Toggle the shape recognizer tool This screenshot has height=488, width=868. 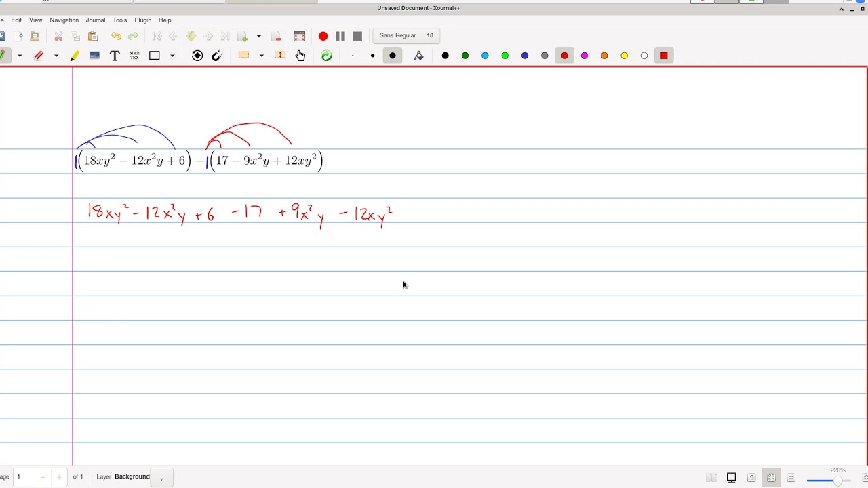(x=197, y=56)
